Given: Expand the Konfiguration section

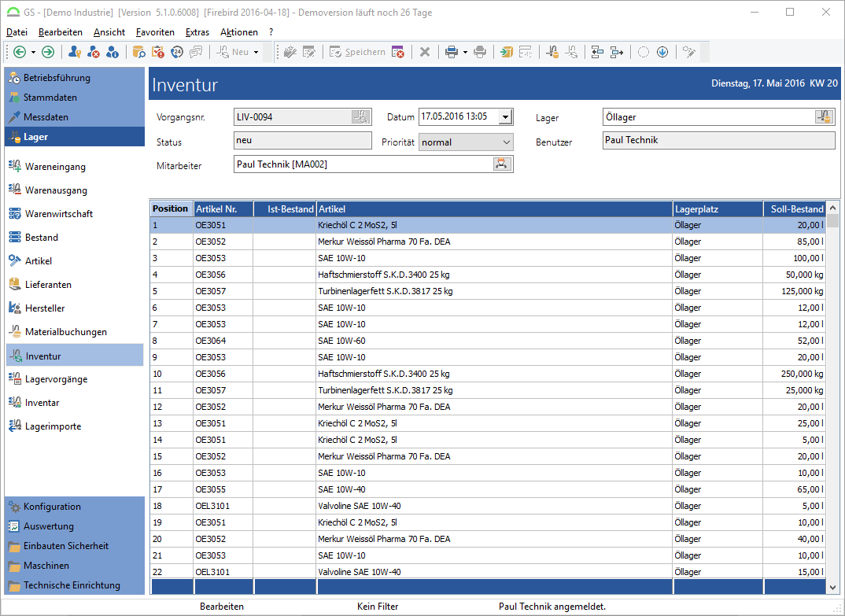Looking at the screenshot, I should [75, 507].
